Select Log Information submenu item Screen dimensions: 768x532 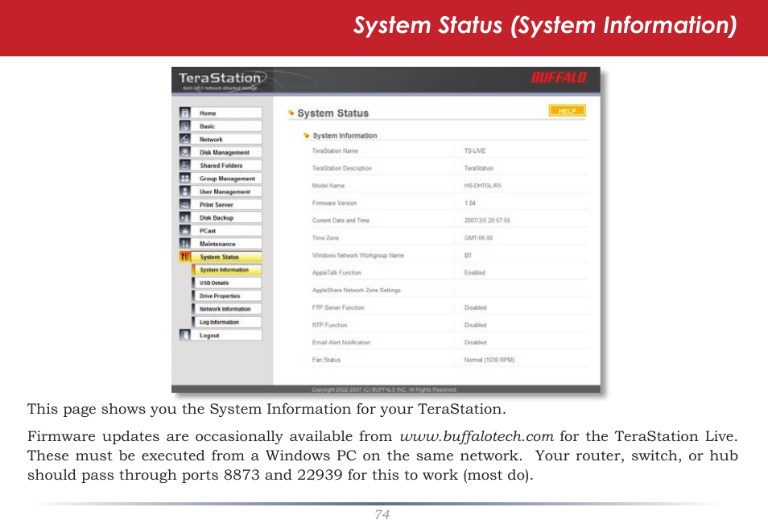click(x=226, y=322)
